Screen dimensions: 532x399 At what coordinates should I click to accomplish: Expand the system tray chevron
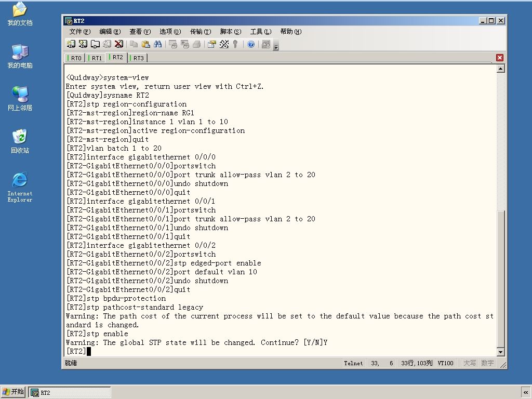click(526, 393)
